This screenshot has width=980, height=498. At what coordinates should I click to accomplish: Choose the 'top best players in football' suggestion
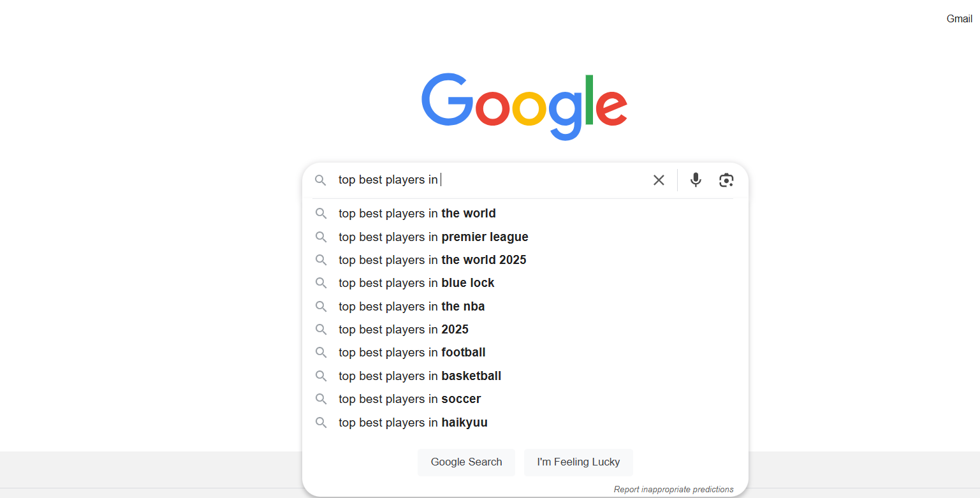click(411, 352)
